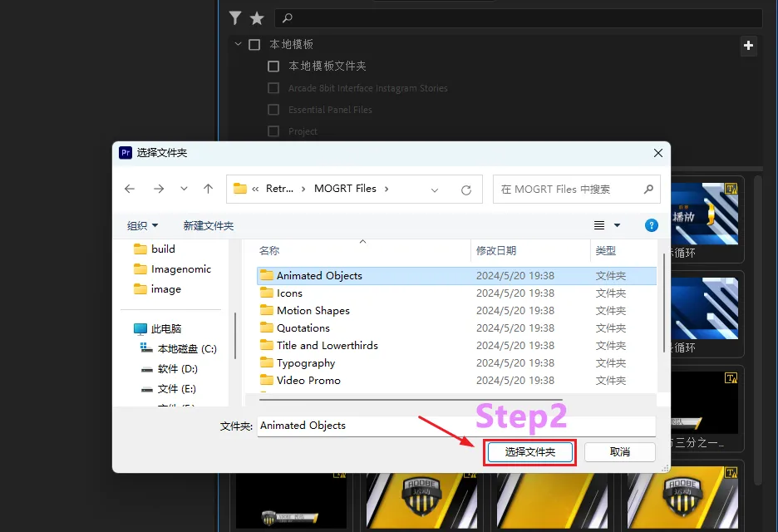Refresh the MOGRT Files folder view

click(466, 190)
